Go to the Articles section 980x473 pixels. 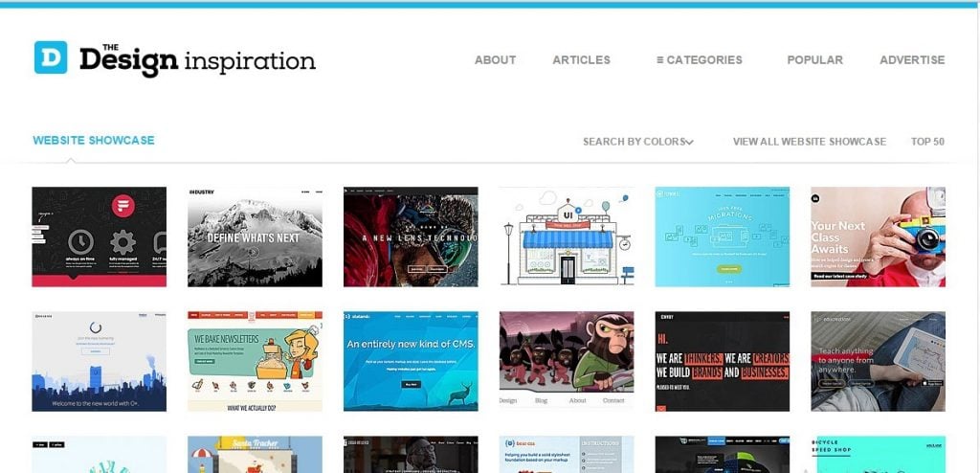point(581,60)
